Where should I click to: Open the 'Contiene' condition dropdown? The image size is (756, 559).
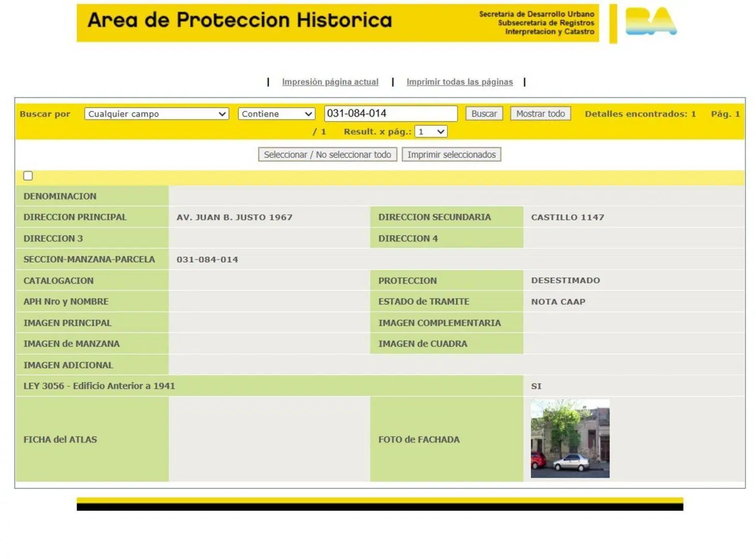click(276, 114)
